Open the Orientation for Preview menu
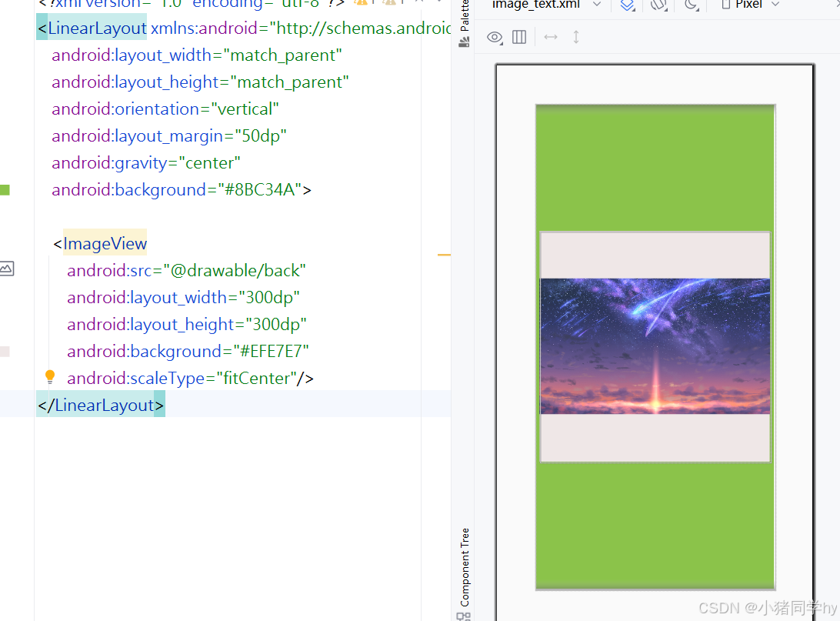The width and height of the screenshot is (840, 621). (x=658, y=5)
